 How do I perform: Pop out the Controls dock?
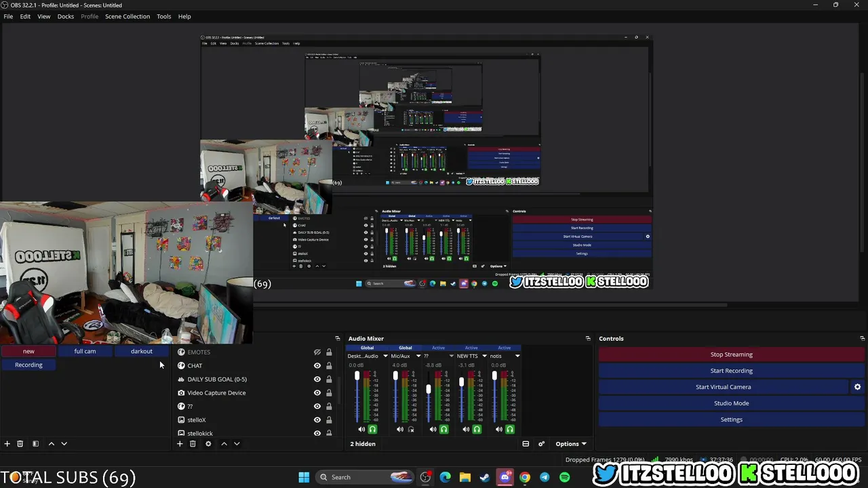point(862,338)
